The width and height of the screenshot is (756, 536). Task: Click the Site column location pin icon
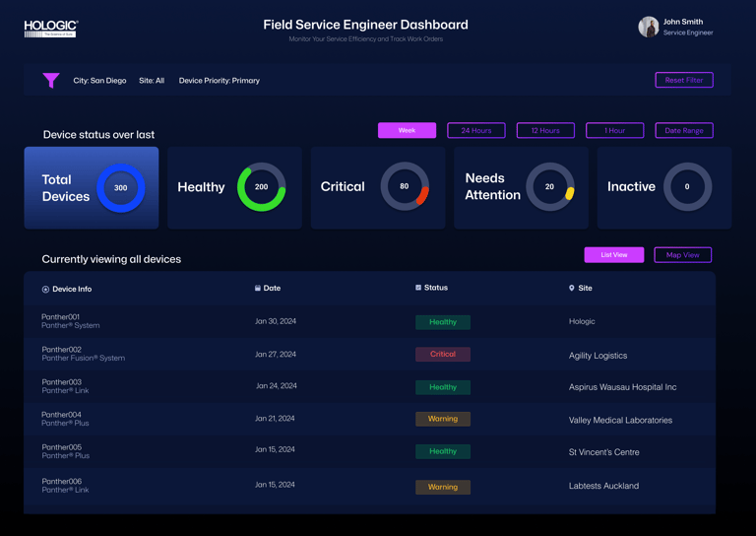click(x=571, y=288)
